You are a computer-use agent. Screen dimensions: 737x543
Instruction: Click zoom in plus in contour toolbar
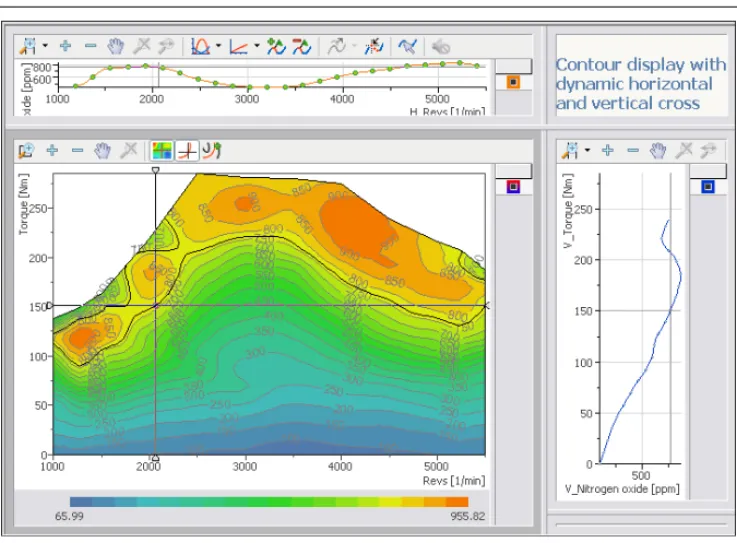point(52,150)
